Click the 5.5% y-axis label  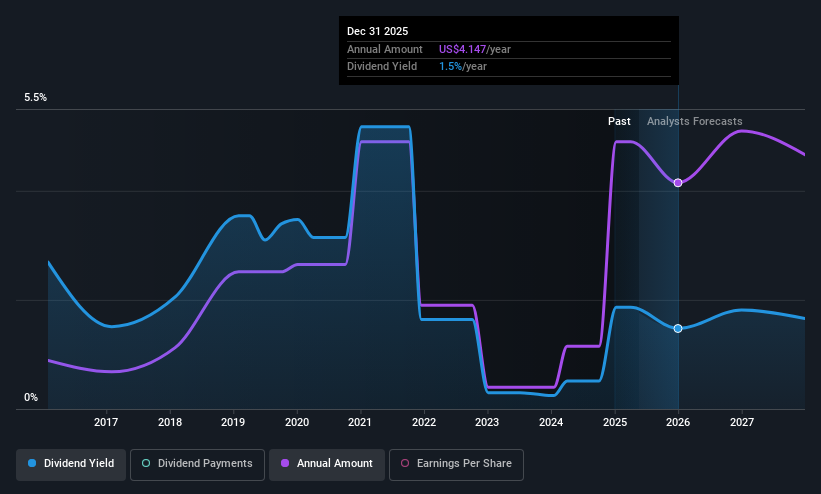pyautogui.click(x=36, y=97)
